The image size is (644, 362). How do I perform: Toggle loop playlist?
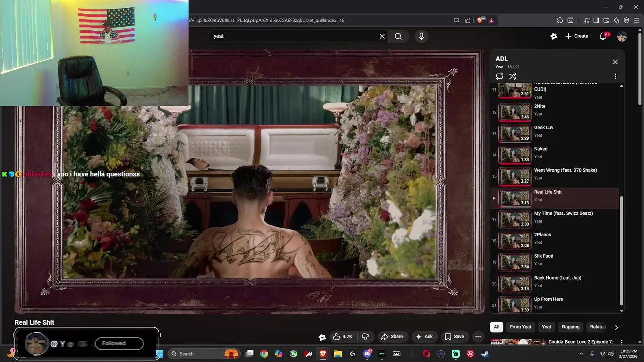[499, 76]
